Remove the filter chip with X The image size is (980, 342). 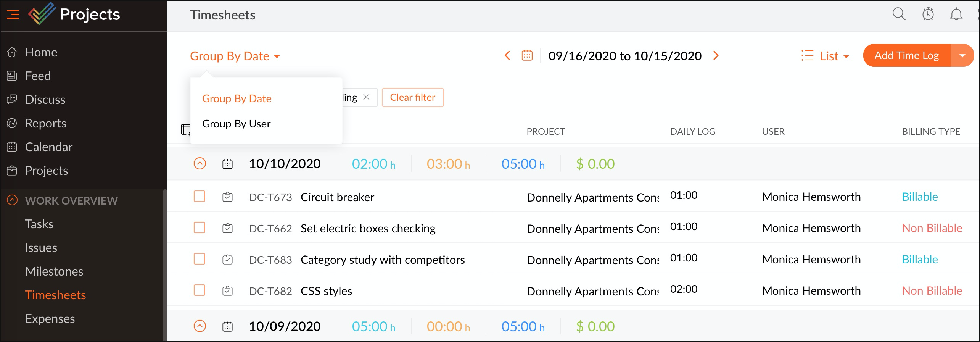(x=366, y=97)
